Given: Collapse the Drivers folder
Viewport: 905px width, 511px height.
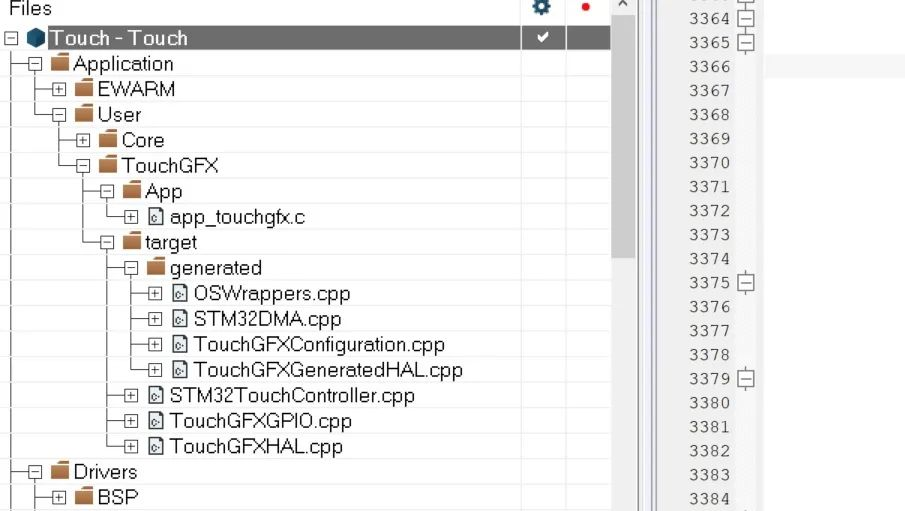Looking at the screenshot, I should click(35, 472).
